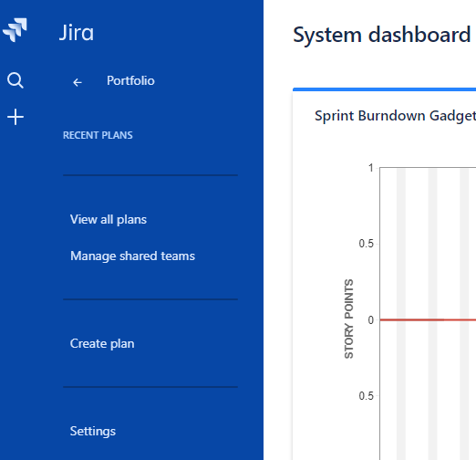Open Portfolio Settings
Screen dimensions: 476x460
(93, 431)
